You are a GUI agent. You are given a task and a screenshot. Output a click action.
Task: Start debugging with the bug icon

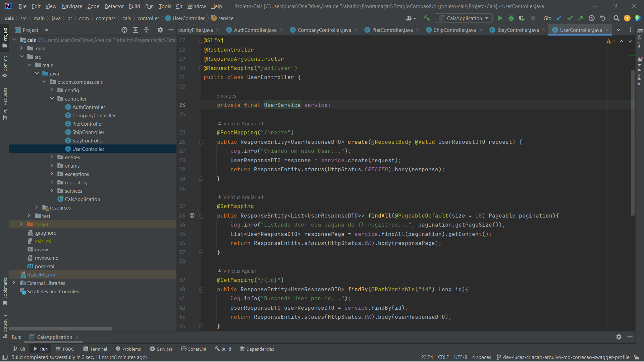511,18
